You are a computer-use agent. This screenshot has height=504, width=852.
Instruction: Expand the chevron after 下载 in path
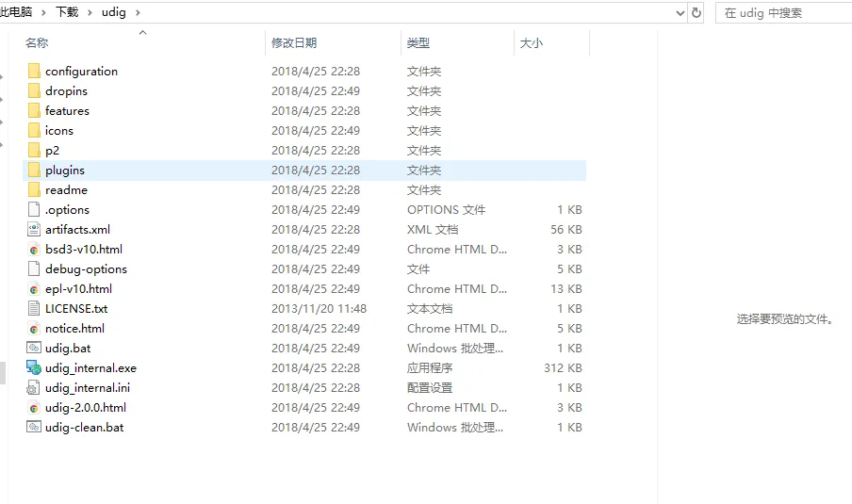click(x=90, y=12)
